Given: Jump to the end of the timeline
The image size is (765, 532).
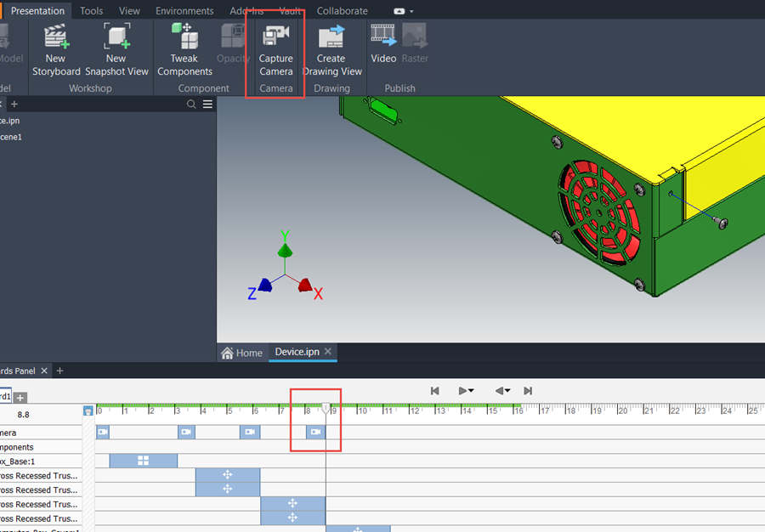Looking at the screenshot, I should [527, 391].
